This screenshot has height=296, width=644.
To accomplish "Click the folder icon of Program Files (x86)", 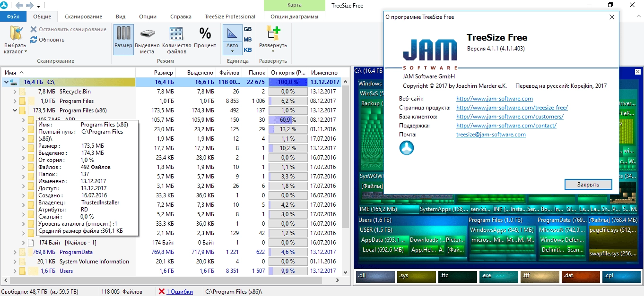I will [x=22, y=110].
